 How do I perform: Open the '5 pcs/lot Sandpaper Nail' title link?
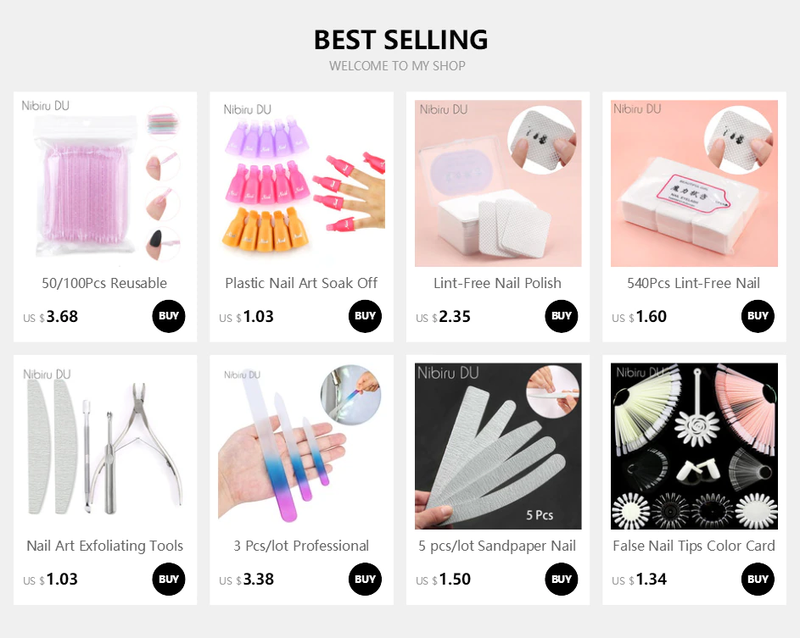coord(497,546)
